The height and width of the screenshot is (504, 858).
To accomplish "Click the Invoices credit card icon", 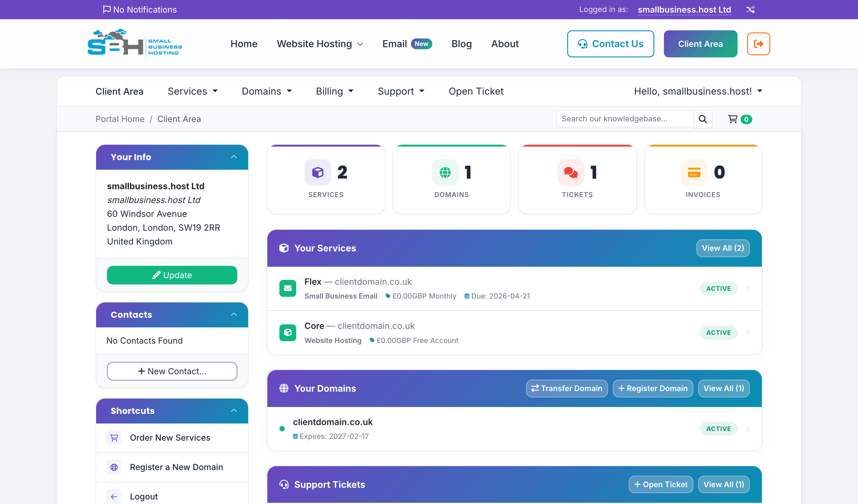I will 694,172.
